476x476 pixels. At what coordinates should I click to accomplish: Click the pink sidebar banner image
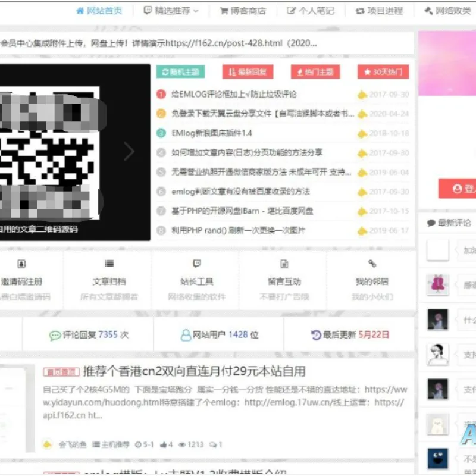coord(447,63)
